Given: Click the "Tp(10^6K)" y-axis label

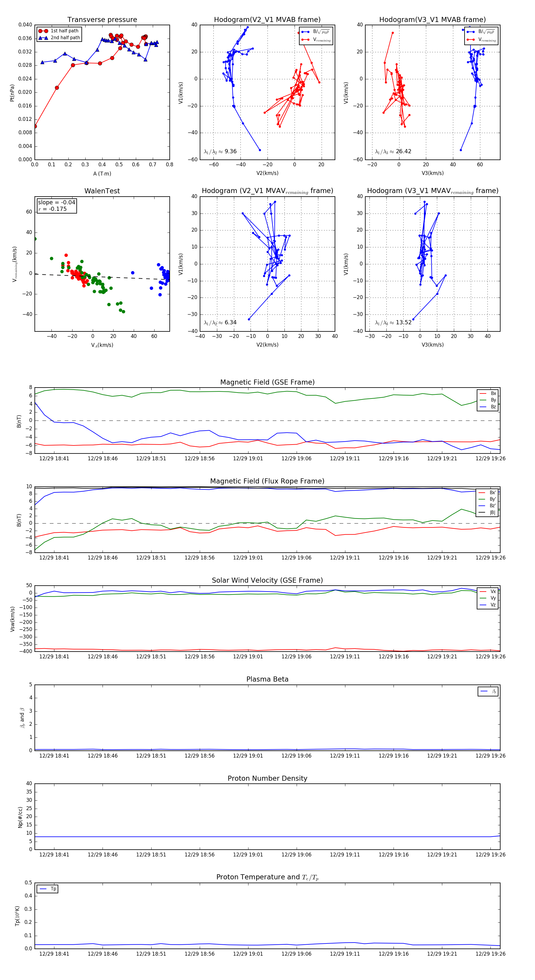Looking at the screenshot, I should [x=17, y=916].
